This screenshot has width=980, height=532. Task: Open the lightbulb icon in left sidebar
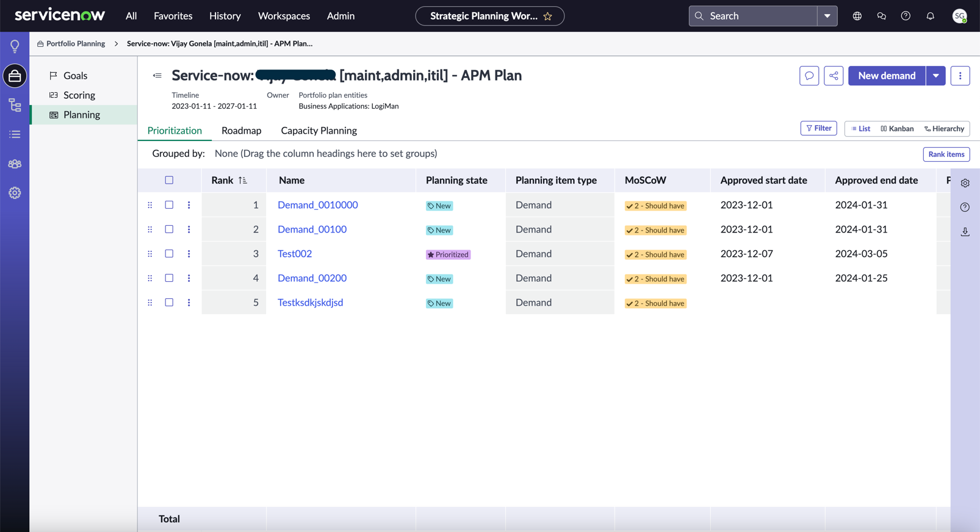point(15,46)
